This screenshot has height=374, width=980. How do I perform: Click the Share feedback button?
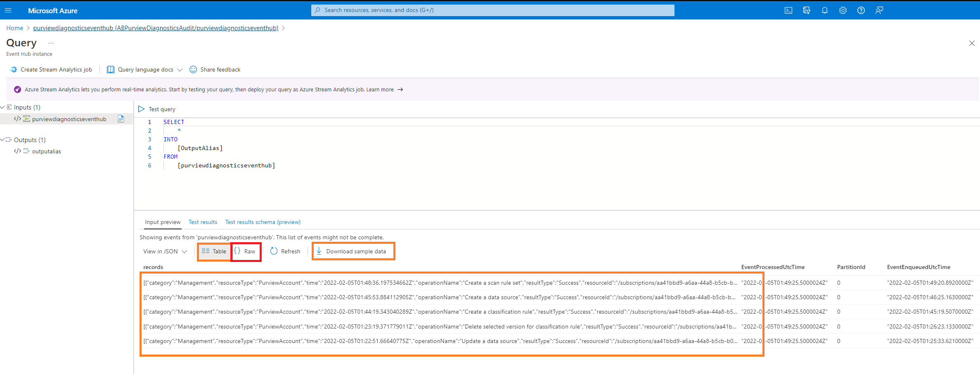click(215, 69)
